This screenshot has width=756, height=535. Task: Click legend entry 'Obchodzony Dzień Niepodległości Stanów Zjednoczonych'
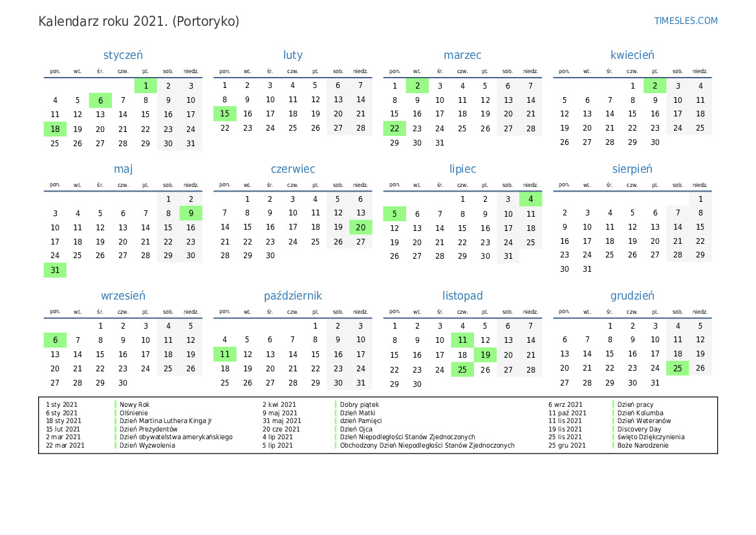click(x=427, y=445)
